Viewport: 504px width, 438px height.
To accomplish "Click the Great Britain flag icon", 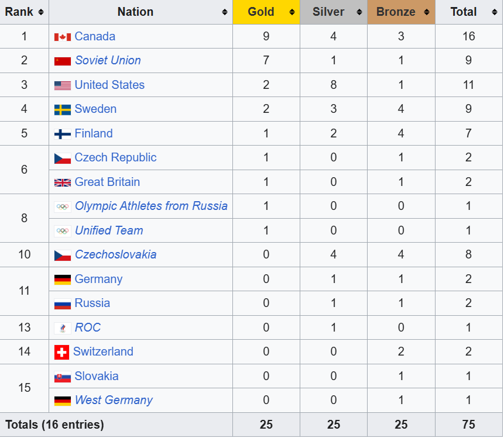I will coord(63,182).
